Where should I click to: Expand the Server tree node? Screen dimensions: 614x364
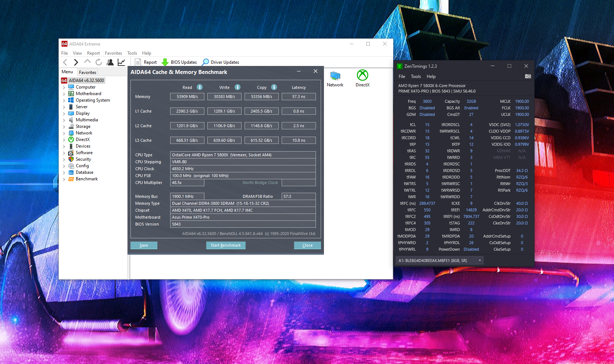[64, 107]
